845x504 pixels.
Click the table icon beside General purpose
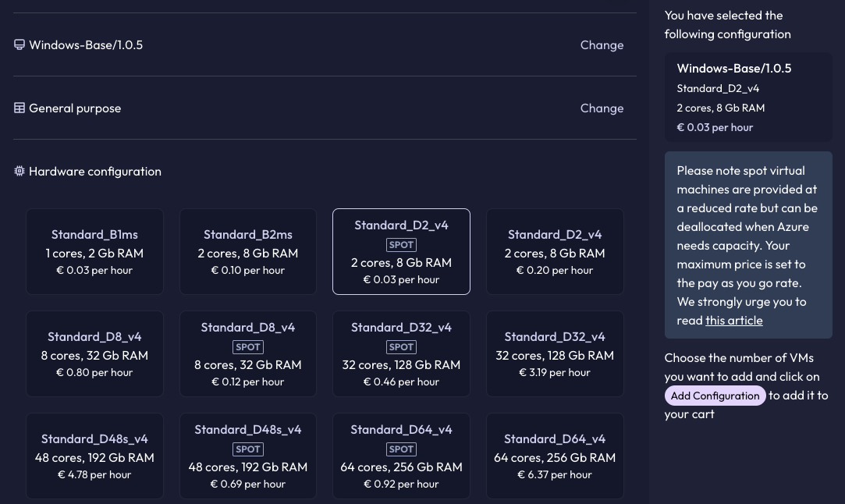coord(20,108)
